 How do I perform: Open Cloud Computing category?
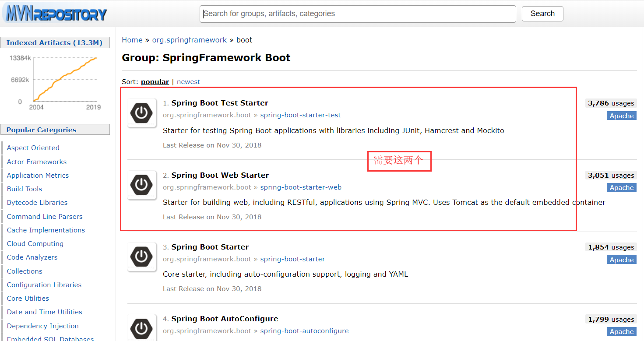click(35, 243)
